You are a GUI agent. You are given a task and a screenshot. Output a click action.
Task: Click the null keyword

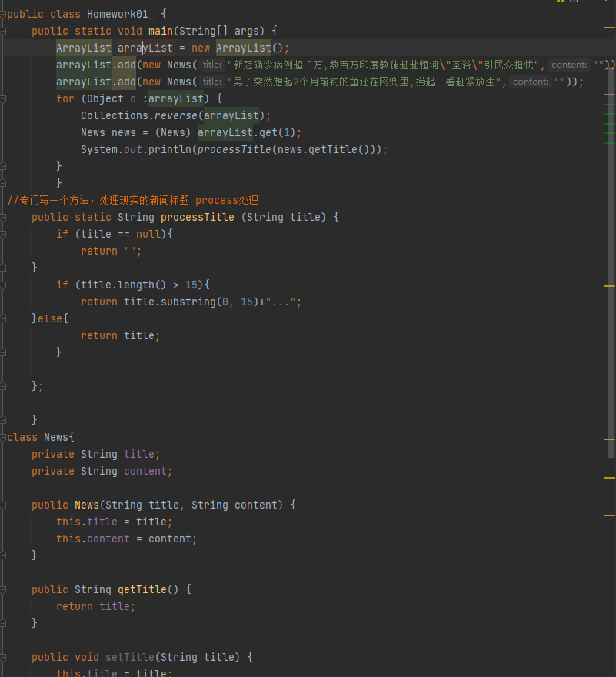148,234
